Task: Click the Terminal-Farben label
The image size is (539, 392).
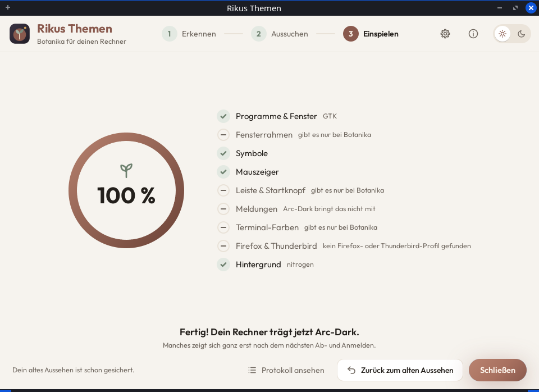Action: [x=267, y=227]
